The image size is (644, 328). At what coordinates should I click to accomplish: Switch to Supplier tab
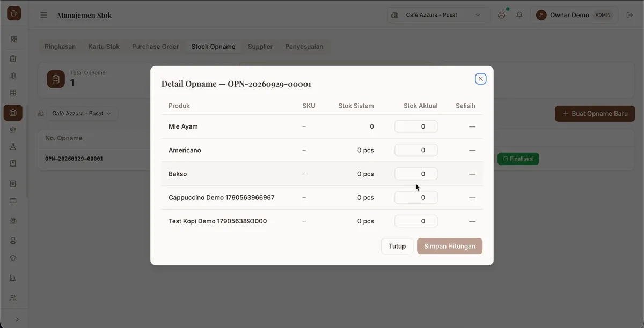tap(260, 47)
